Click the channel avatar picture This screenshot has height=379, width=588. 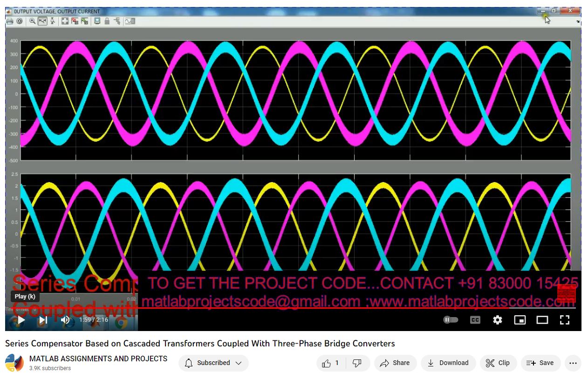point(14,363)
